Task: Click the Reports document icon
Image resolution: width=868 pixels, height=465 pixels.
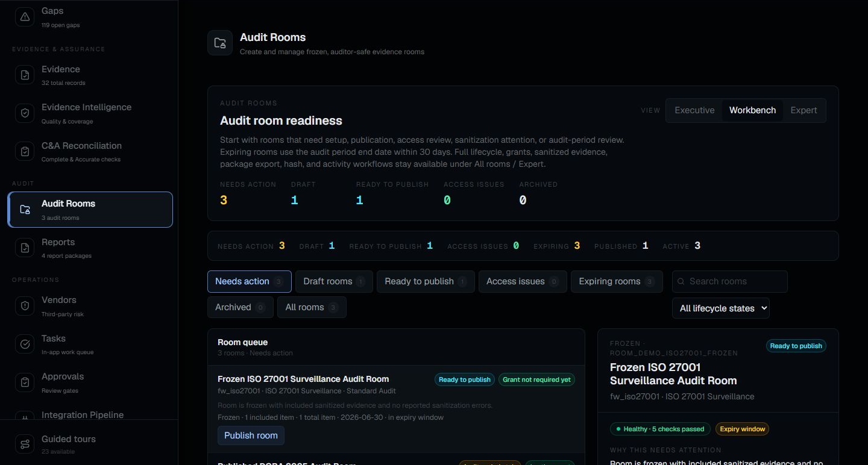Action: (x=25, y=248)
